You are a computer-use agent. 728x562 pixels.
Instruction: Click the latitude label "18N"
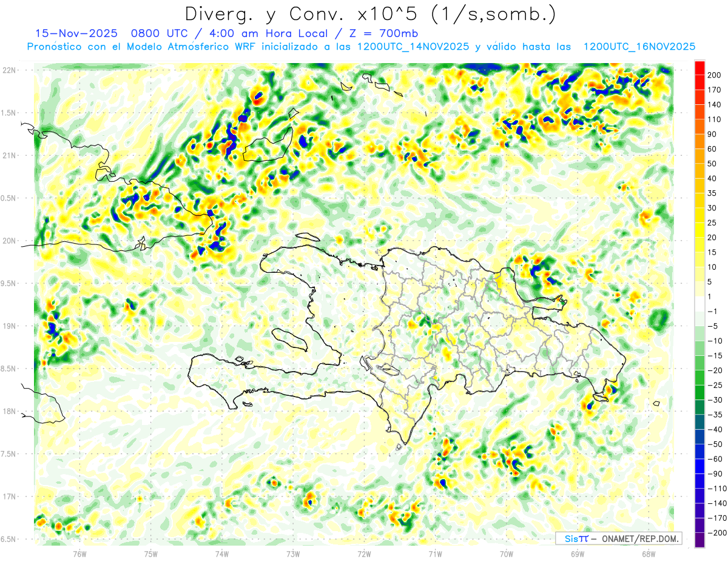[9, 412]
